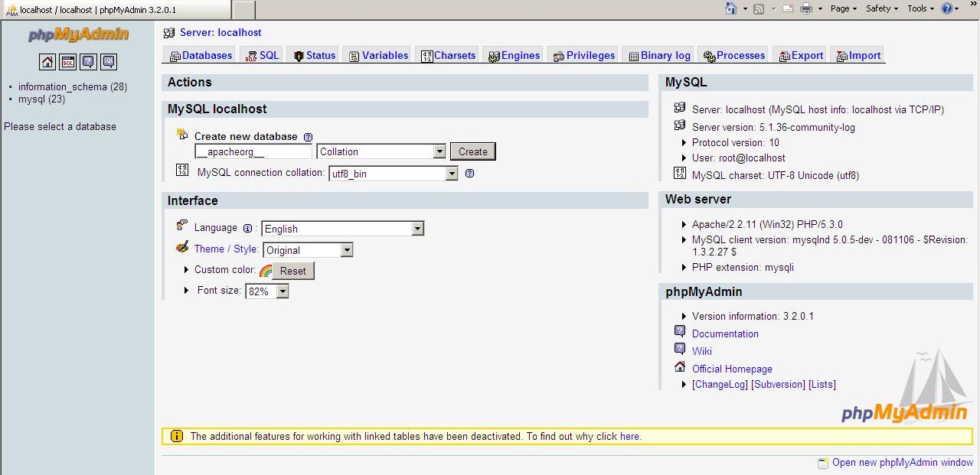Open the Binary log tab

pyautogui.click(x=658, y=55)
